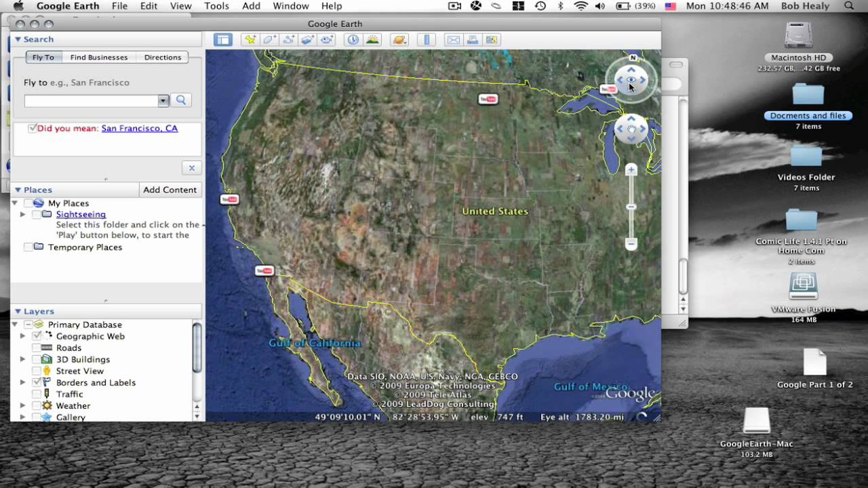Check the My Places checkbox

(28, 203)
